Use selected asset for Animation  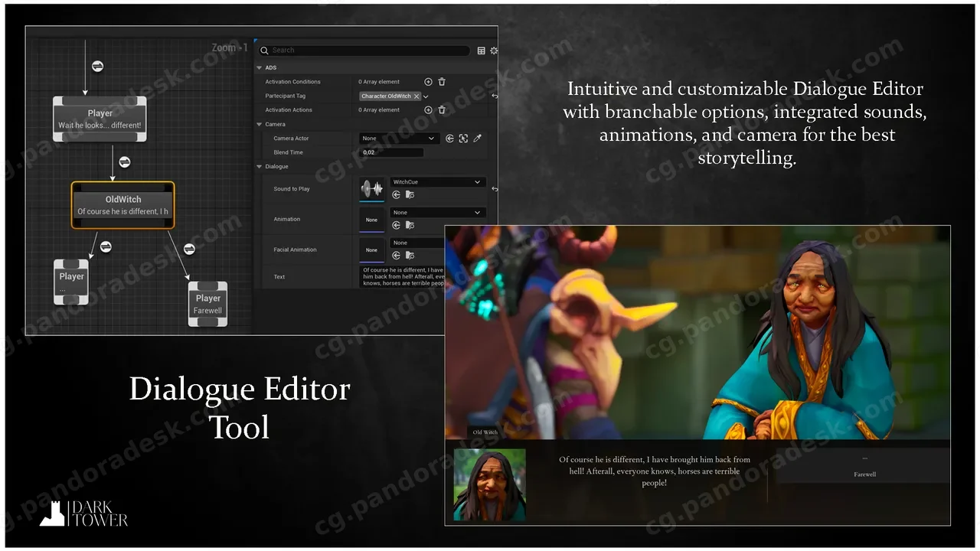[397, 225]
